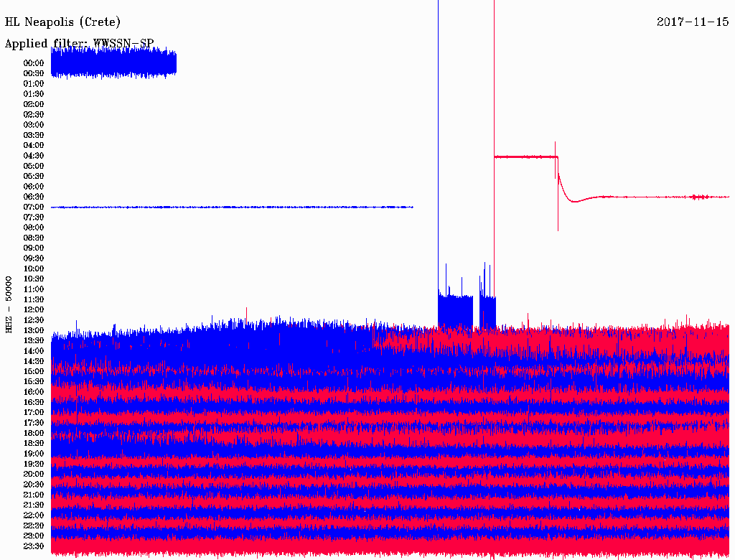Click the flat blue trace line at 07:00
This screenshot has height=560, width=735.
[x=230, y=207]
